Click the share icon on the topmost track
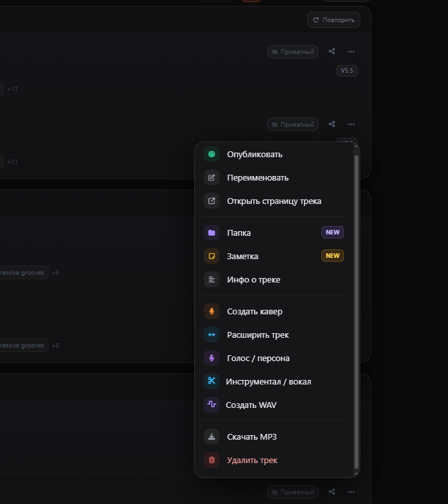This screenshot has width=448, height=504. (x=332, y=52)
